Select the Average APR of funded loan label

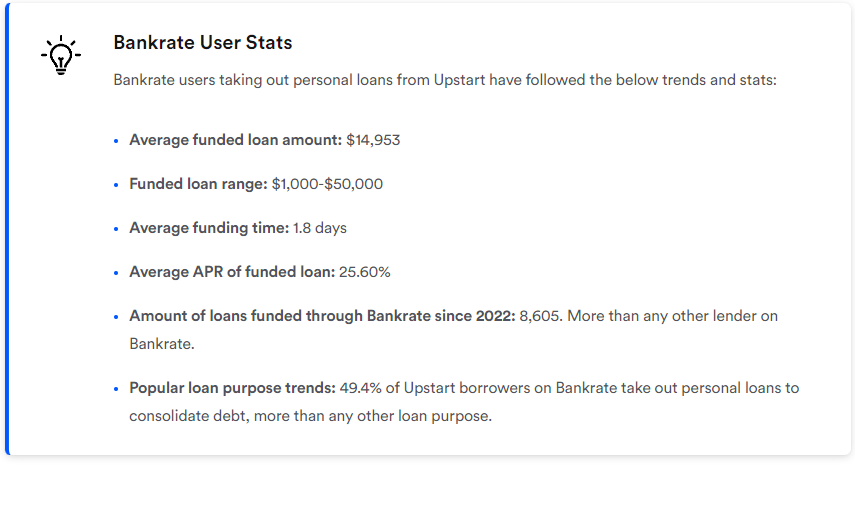pyautogui.click(x=232, y=272)
